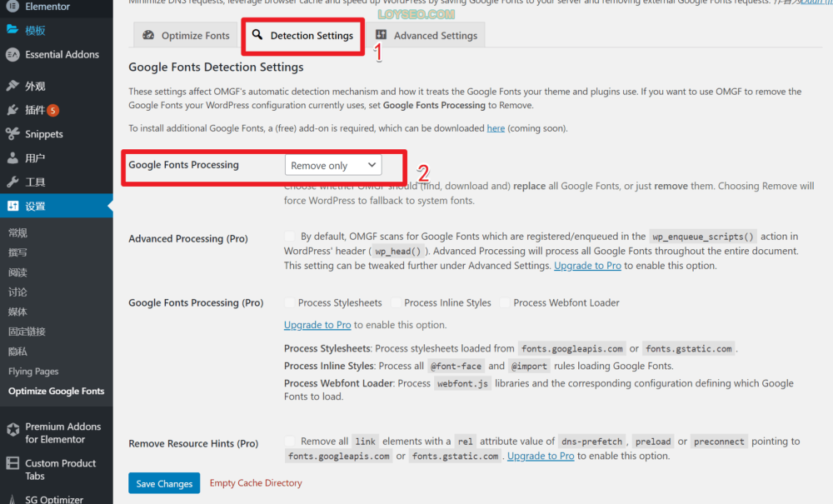Click Upgrade to Pro in Resource Hints
Image resolution: width=833 pixels, height=504 pixels.
click(541, 456)
